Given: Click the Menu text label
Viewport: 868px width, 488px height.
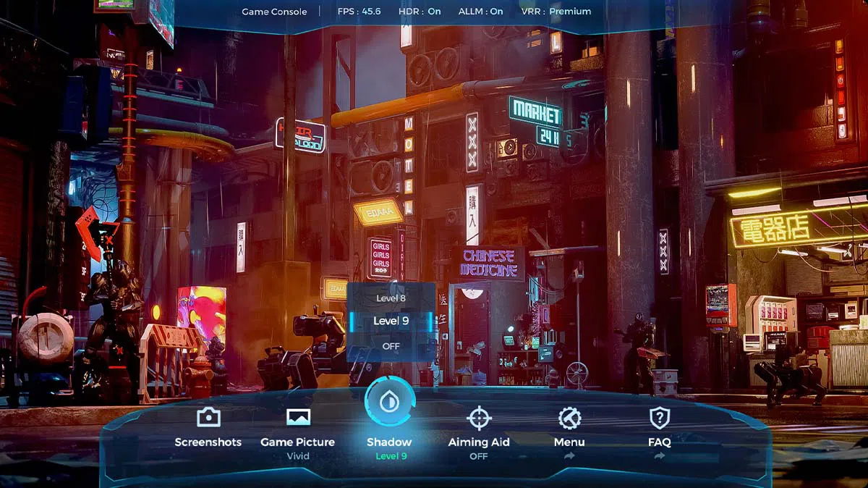Looking at the screenshot, I should click(569, 442).
